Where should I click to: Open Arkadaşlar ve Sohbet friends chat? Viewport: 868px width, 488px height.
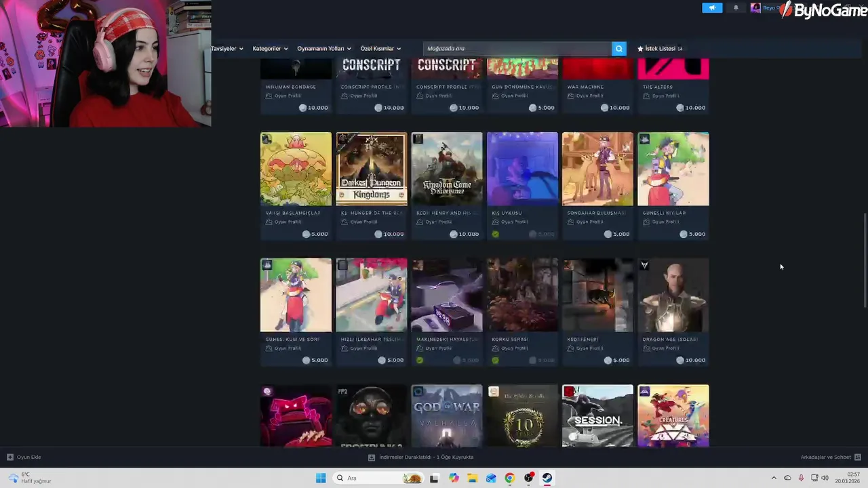coord(831,457)
